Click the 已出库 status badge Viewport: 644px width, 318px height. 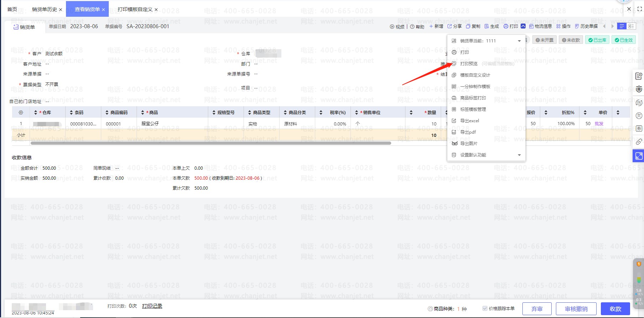click(597, 40)
